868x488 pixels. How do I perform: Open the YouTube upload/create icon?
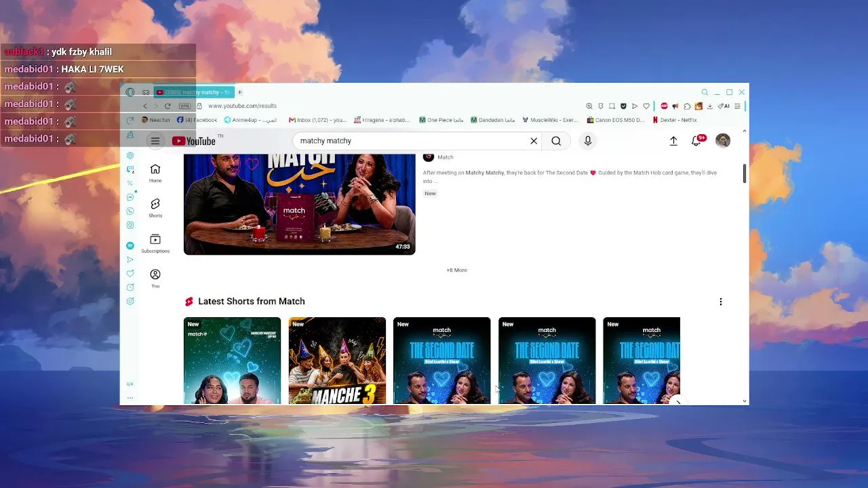(673, 141)
